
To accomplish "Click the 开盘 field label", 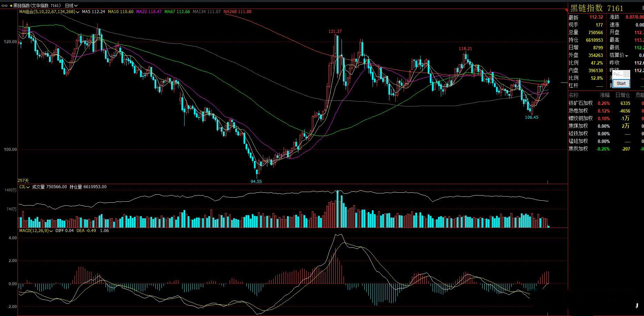I will click(614, 32).
